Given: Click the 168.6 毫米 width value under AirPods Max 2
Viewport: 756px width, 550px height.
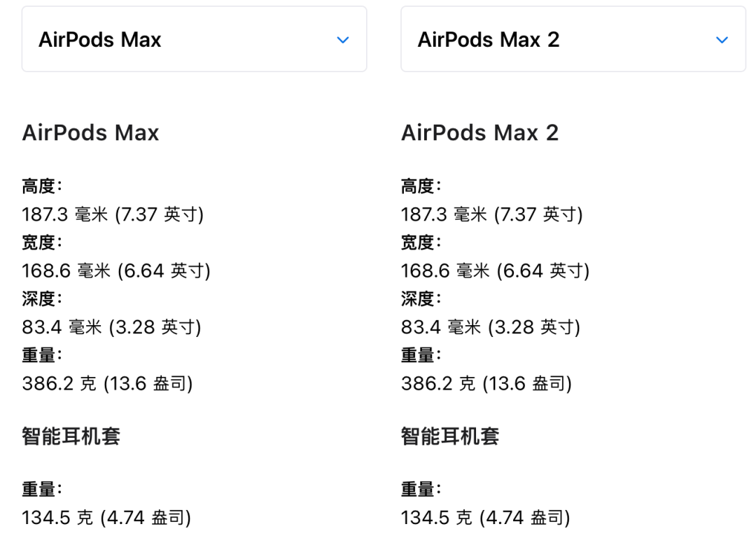Looking at the screenshot, I should pos(495,270).
